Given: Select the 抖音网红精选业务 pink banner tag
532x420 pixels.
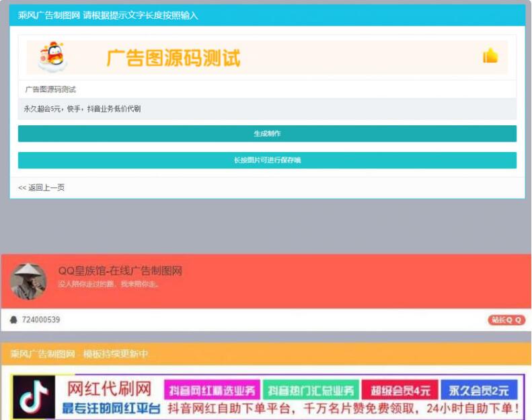Looking at the screenshot, I should point(212,390).
